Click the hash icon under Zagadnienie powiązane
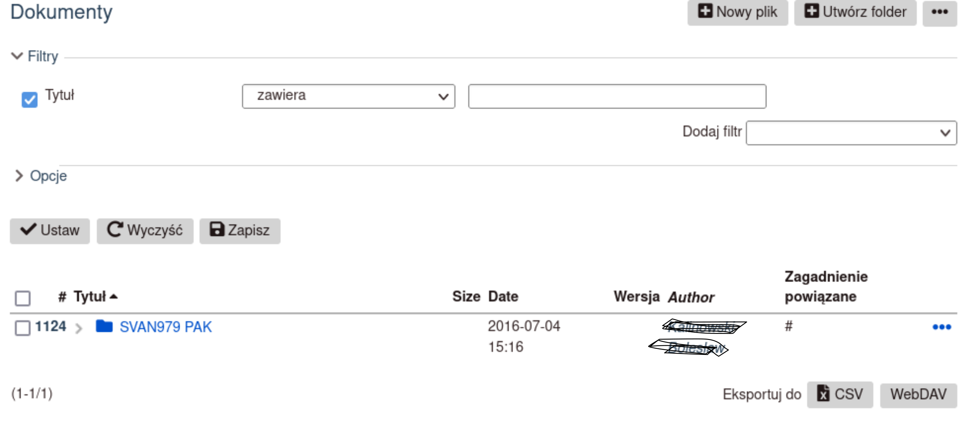Viewport: 980px width, 425px height. pyautogui.click(x=788, y=326)
